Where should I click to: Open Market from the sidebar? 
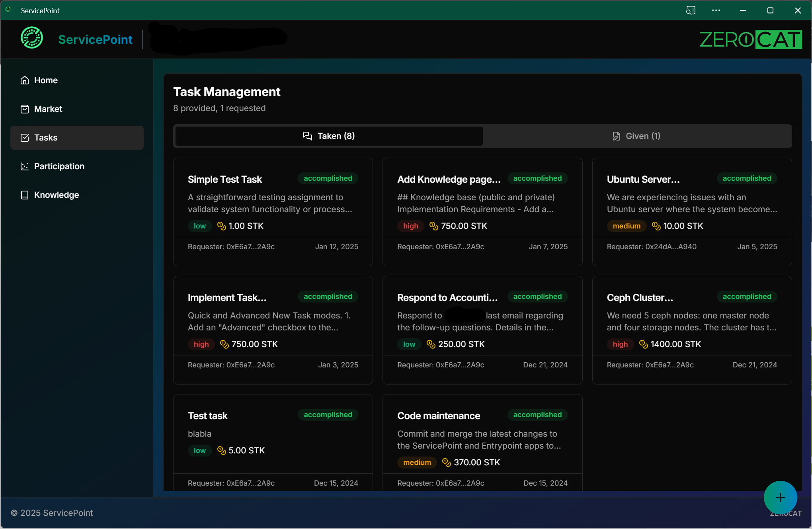(x=77, y=109)
